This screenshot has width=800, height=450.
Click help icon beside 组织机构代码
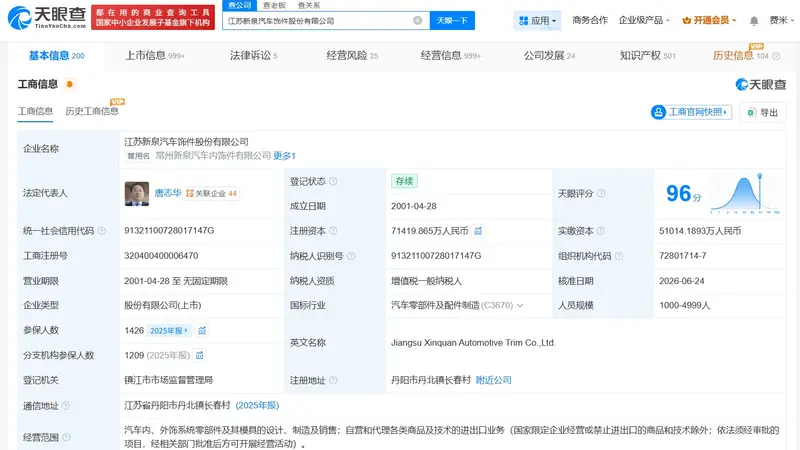pyautogui.click(x=619, y=256)
